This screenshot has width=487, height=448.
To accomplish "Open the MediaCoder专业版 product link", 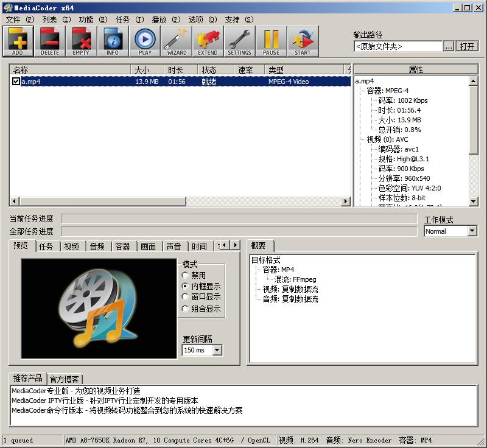I will coord(75,391).
